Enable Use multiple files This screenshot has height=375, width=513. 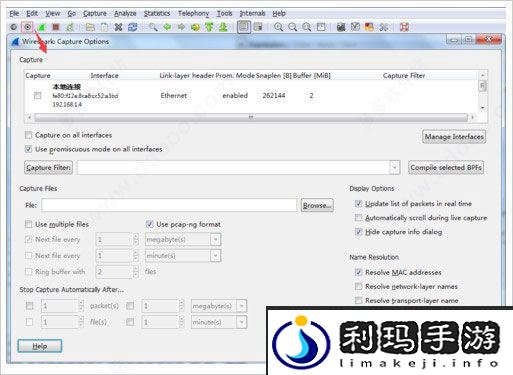pos(28,224)
